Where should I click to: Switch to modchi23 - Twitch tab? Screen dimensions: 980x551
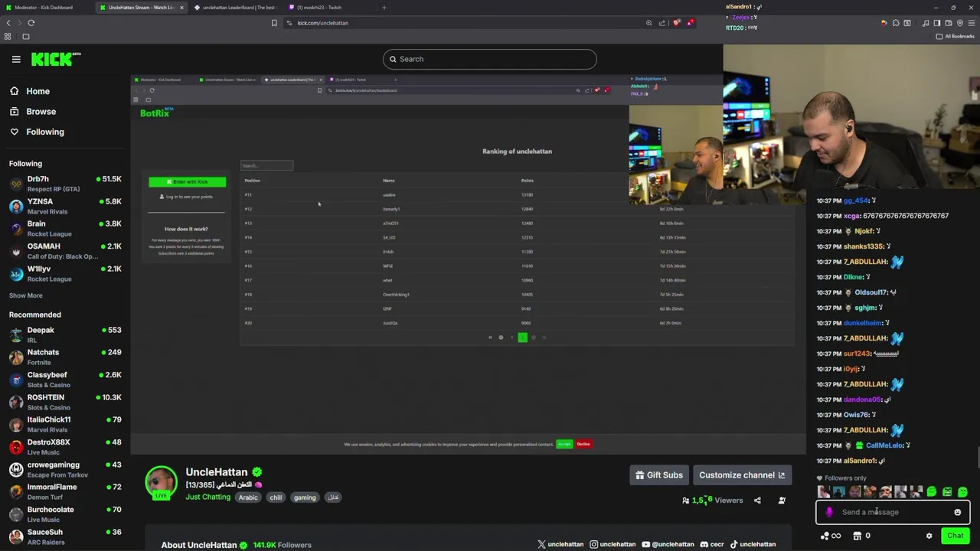[322, 8]
